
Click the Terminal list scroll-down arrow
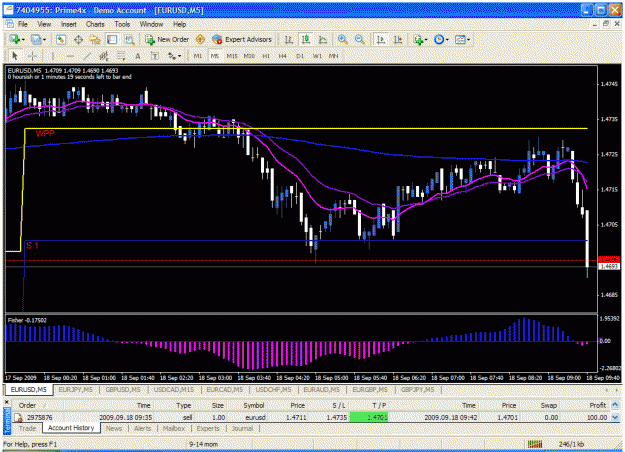click(615, 418)
